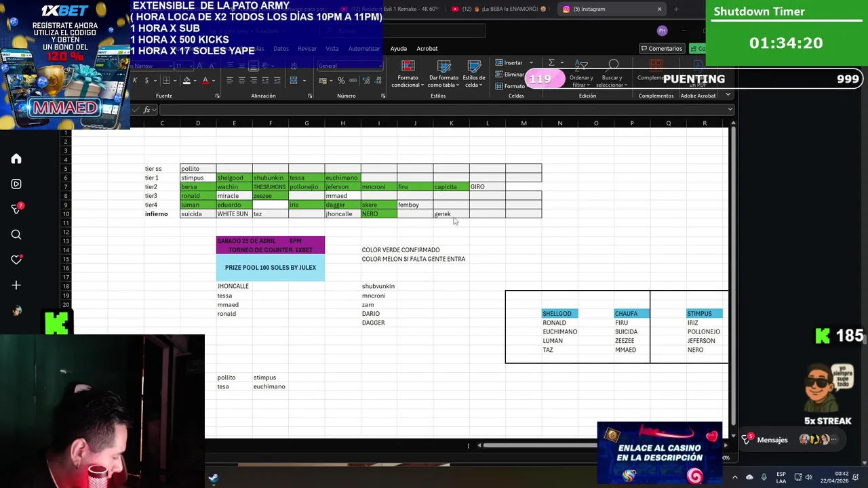Expand borders dropdown arrow

176,81
